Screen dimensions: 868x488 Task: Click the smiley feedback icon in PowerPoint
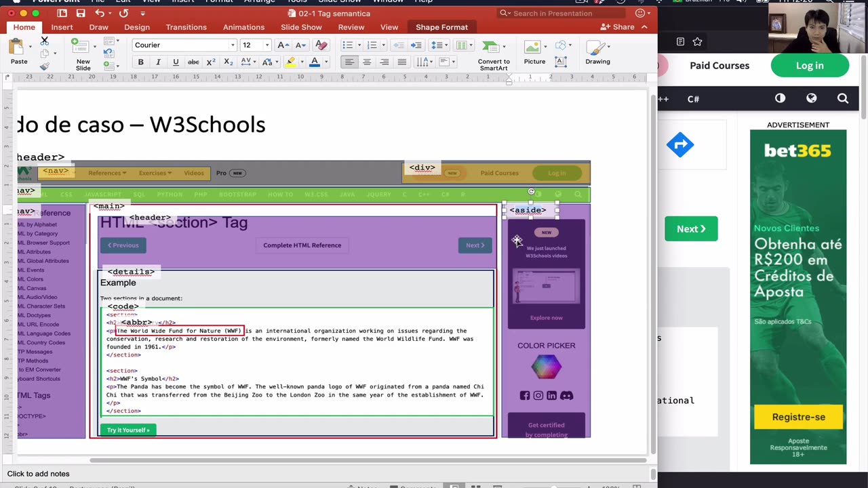point(639,13)
